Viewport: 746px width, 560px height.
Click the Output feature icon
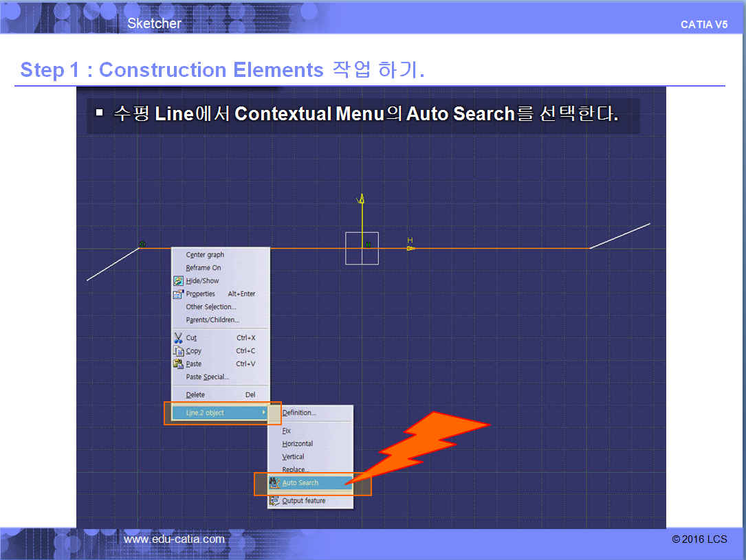click(274, 501)
